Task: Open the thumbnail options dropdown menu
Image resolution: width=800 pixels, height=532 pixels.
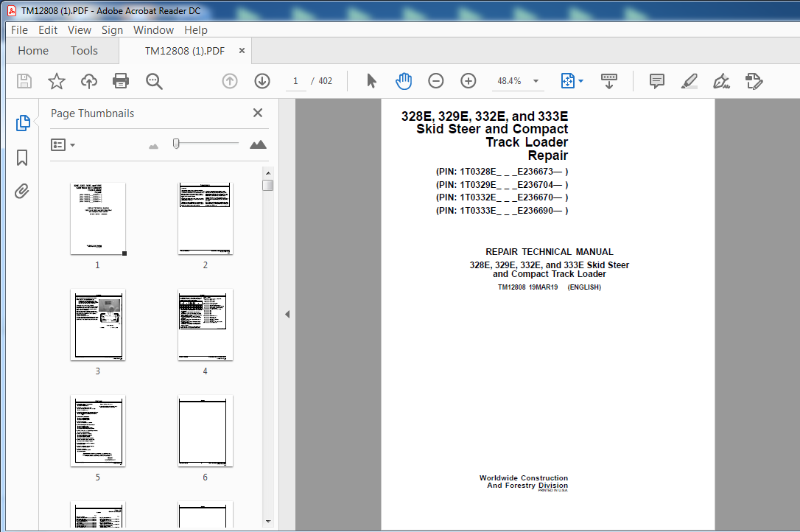Action: coord(63,145)
